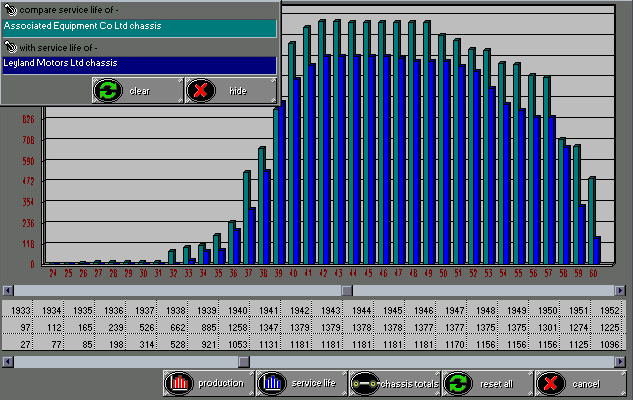Click the data table scrollbar thumb

[x=244, y=362]
